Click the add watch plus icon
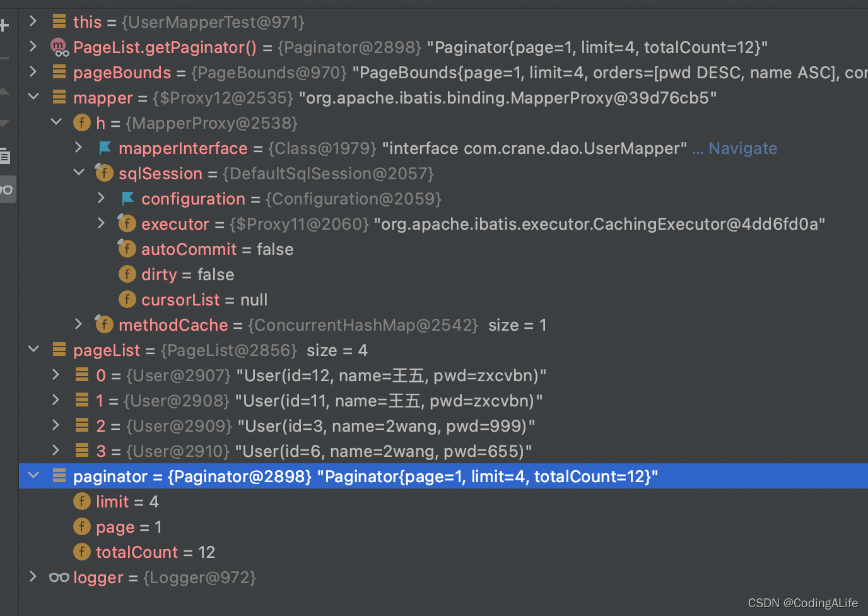This screenshot has height=616, width=868. pyautogui.click(x=4, y=25)
